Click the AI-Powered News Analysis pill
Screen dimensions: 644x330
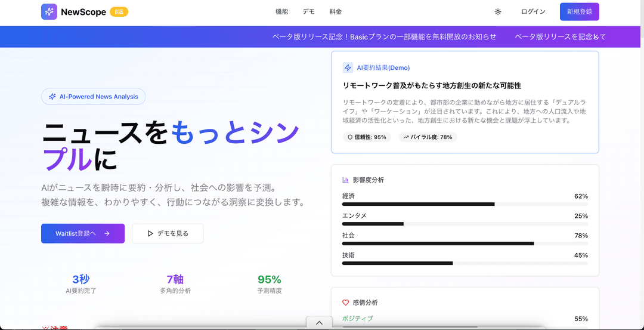93,97
